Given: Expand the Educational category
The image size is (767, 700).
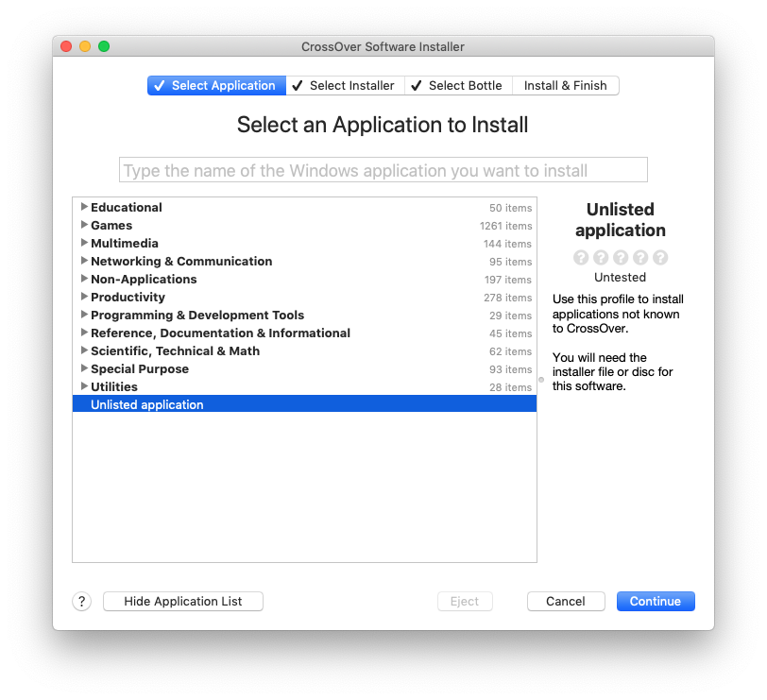Looking at the screenshot, I should pyautogui.click(x=85, y=207).
